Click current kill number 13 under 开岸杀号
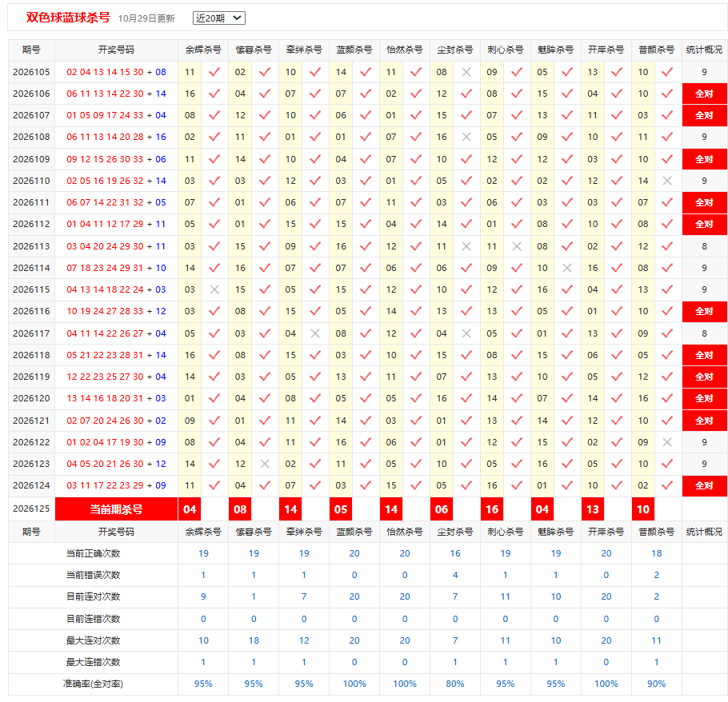This screenshot has width=728, height=702. pyautogui.click(x=593, y=509)
